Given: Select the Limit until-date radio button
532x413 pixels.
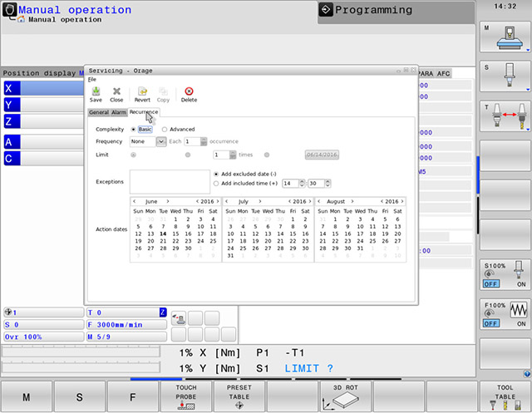Looking at the screenshot, I should tap(267, 155).
